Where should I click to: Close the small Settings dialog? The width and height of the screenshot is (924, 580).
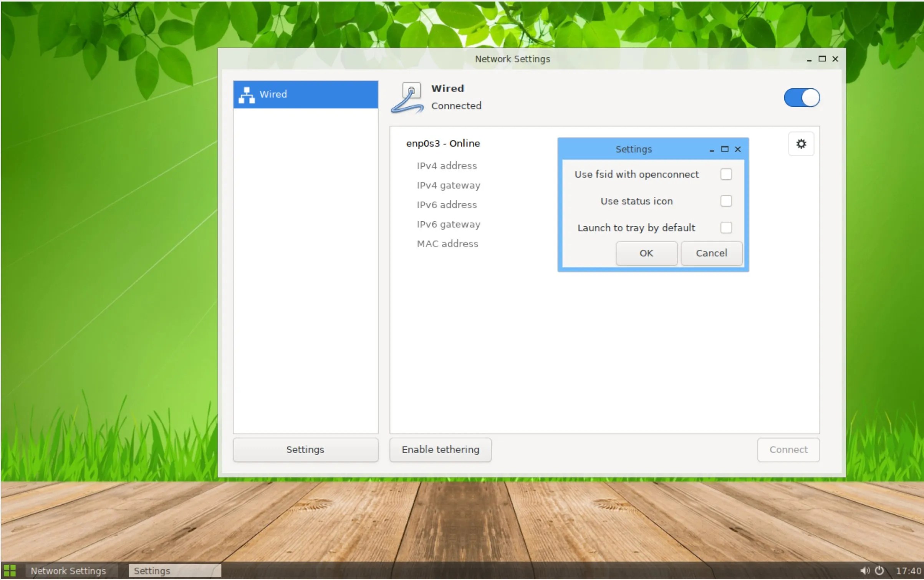(737, 149)
